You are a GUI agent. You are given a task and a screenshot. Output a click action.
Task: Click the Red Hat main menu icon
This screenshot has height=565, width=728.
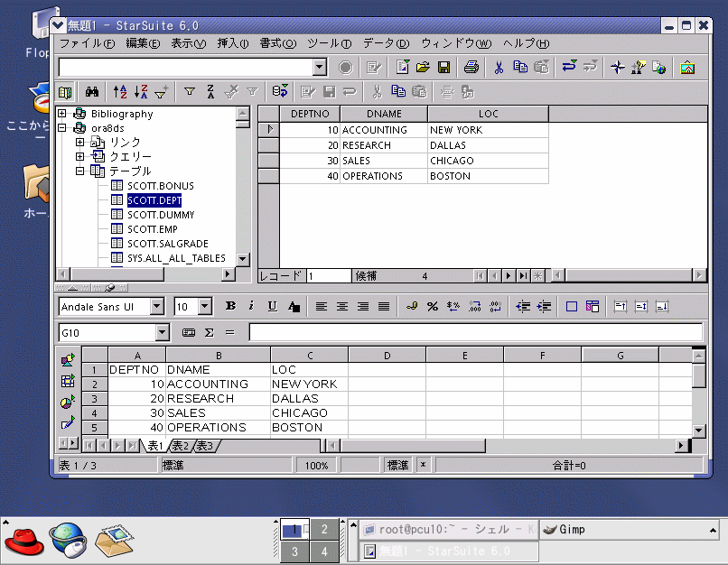coord(24,541)
